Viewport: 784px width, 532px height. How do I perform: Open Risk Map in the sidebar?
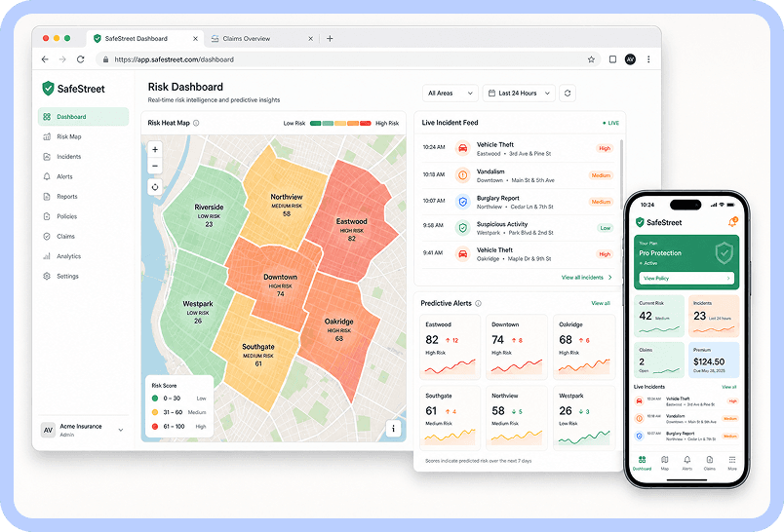[84, 136]
